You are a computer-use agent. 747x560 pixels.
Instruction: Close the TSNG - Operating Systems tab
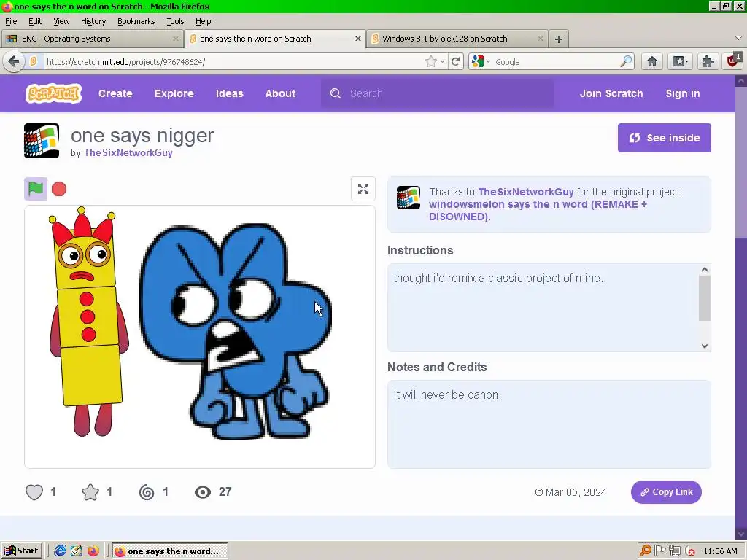click(175, 39)
